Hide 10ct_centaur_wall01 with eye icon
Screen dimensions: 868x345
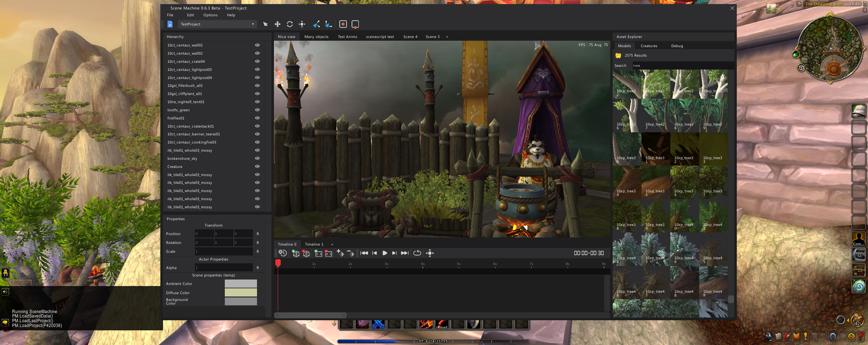257,45
